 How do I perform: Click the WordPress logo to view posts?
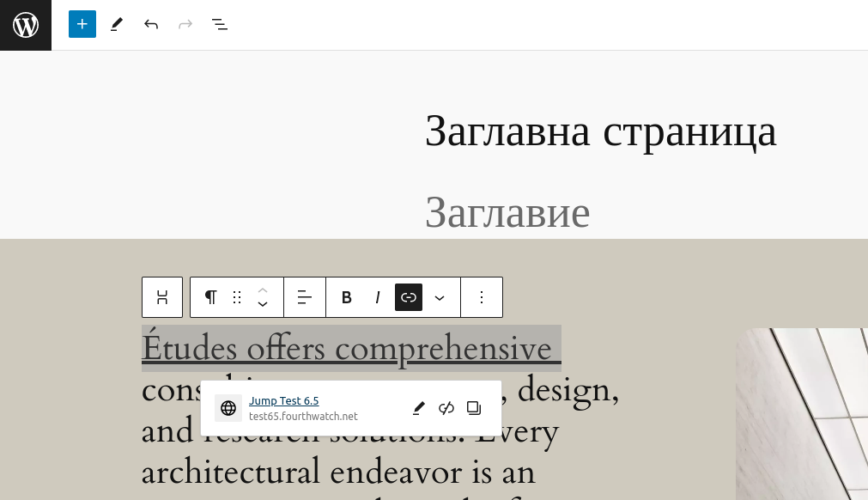click(x=26, y=25)
